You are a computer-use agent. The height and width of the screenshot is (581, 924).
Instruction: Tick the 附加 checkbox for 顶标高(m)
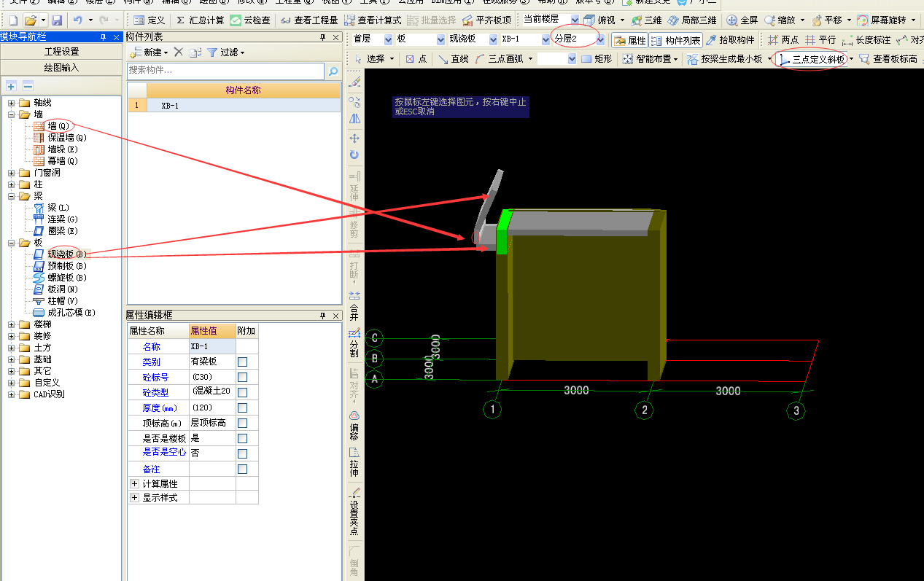[x=243, y=423]
